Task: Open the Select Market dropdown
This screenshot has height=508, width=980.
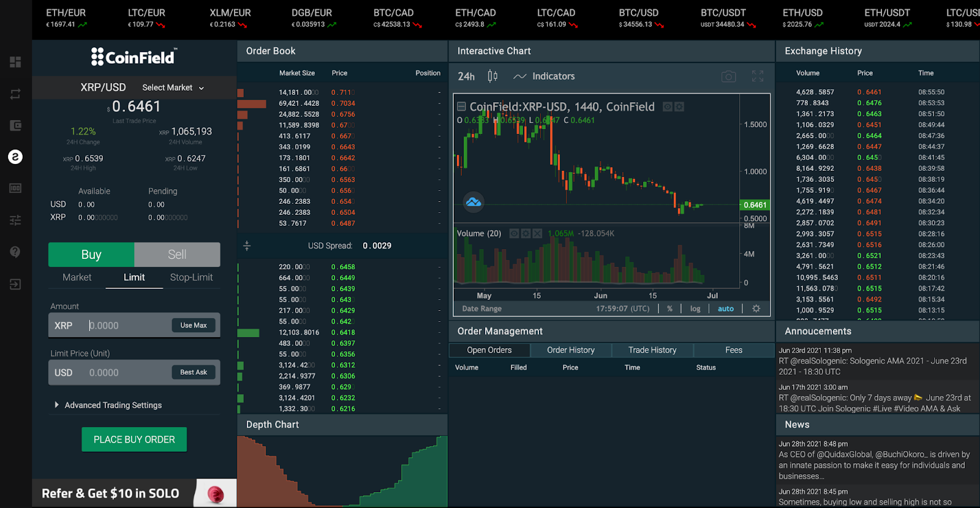Action: pos(173,88)
